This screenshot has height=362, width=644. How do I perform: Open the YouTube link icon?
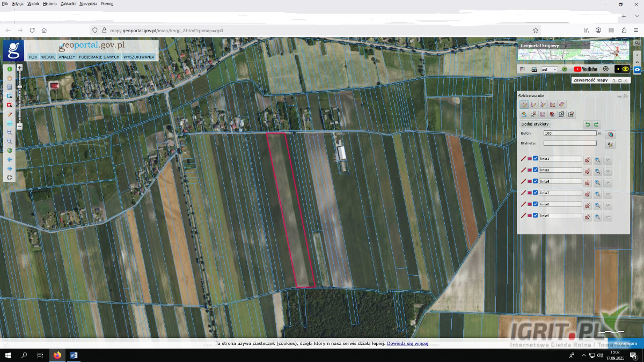point(585,69)
